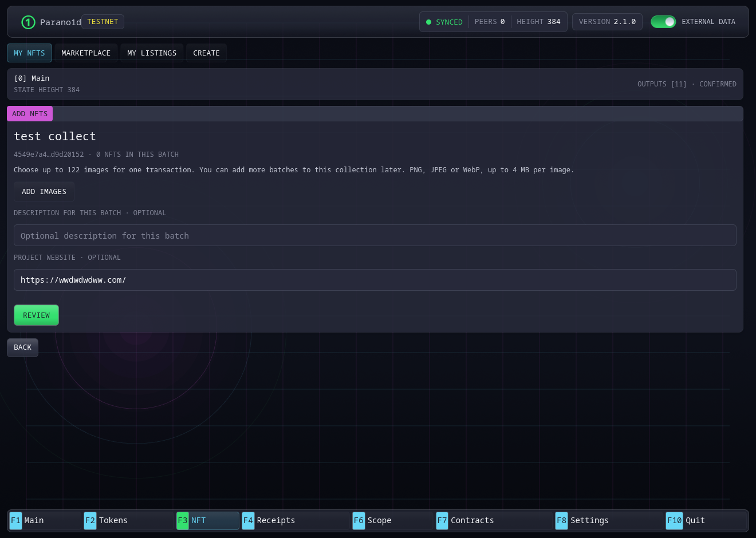Click the Paranoid logo icon
The height and width of the screenshot is (538, 756).
pos(28,22)
